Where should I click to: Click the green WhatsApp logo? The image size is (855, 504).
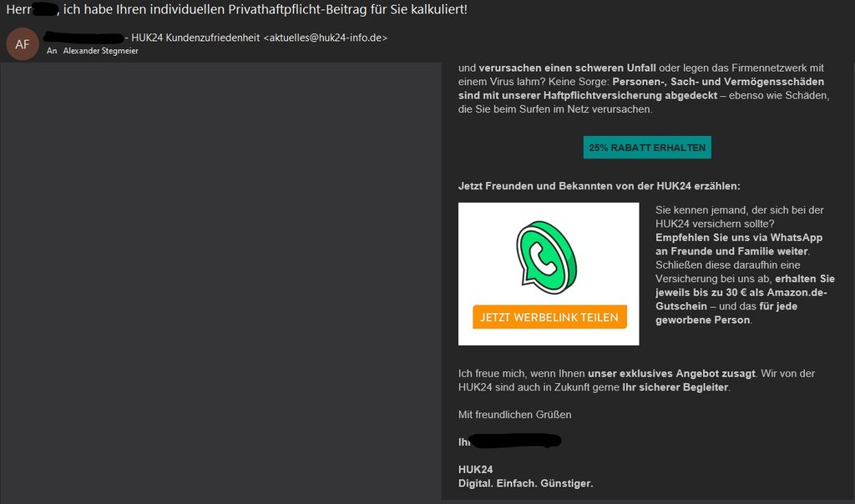click(x=546, y=257)
